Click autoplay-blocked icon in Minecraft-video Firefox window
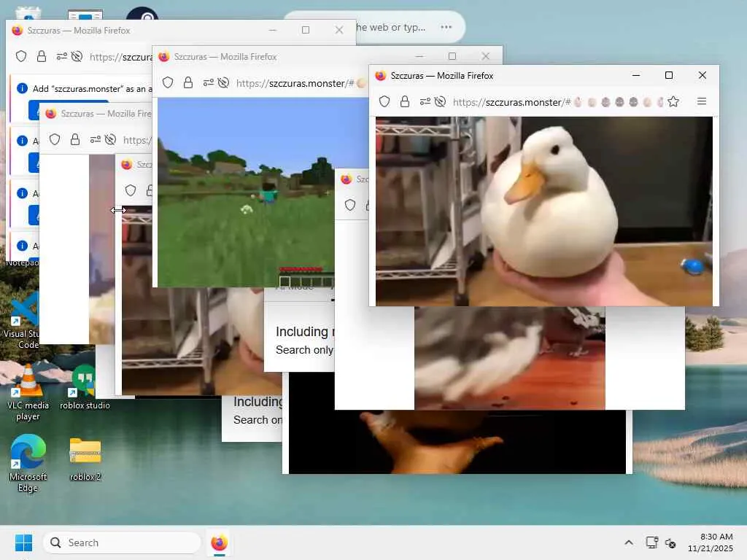The height and width of the screenshot is (560, 747). 223,82
